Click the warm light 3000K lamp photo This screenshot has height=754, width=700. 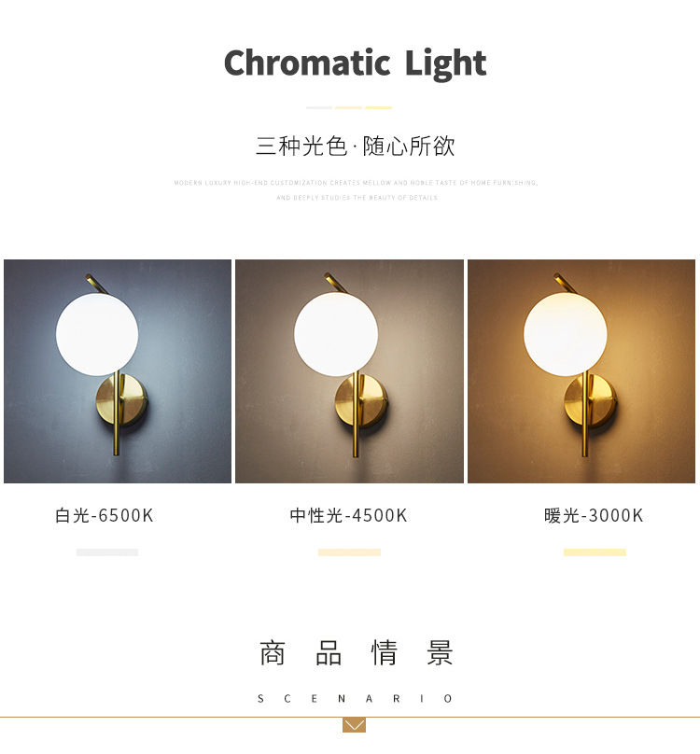(581, 371)
